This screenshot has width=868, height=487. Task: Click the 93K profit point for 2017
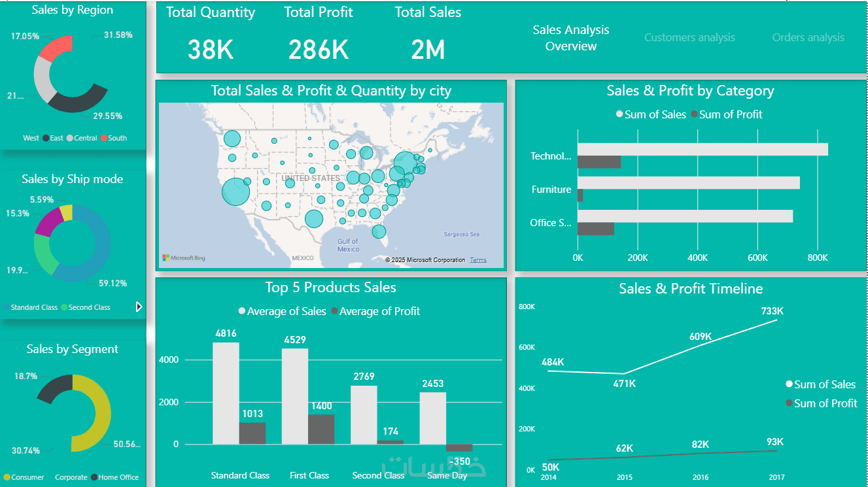pos(776,451)
